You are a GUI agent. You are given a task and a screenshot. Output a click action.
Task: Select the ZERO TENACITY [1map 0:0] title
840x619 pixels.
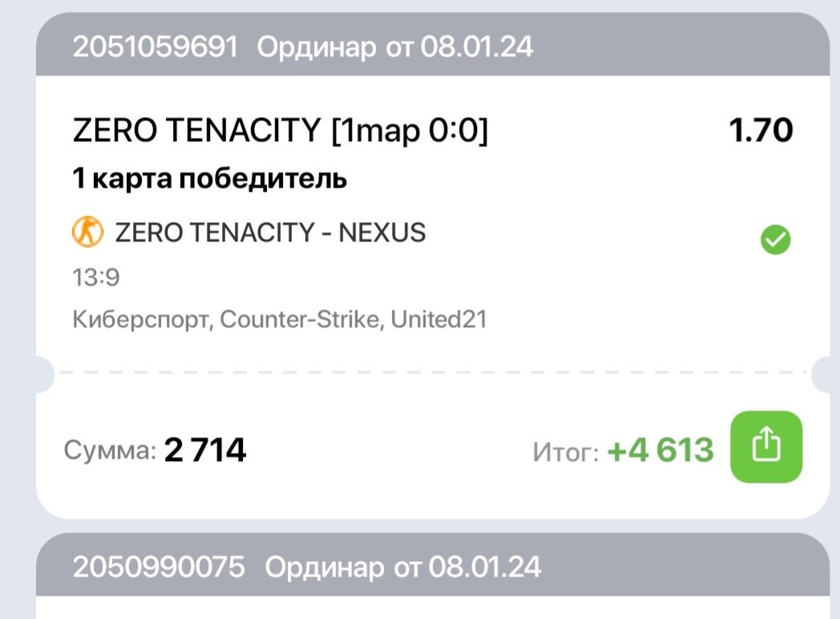click(280, 131)
